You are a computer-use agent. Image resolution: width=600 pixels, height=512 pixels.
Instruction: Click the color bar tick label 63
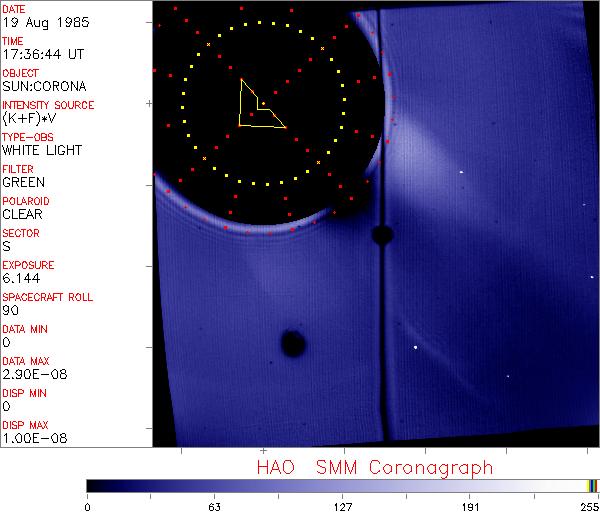point(214,505)
